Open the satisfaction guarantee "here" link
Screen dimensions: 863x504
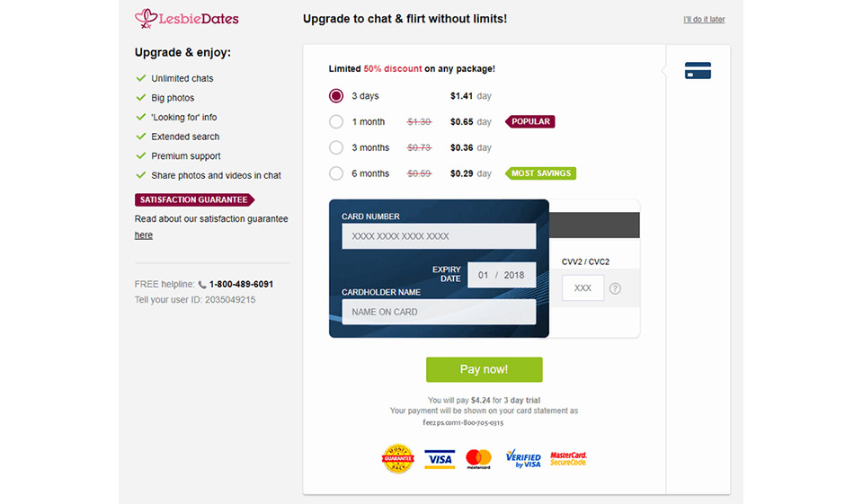(x=144, y=235)
